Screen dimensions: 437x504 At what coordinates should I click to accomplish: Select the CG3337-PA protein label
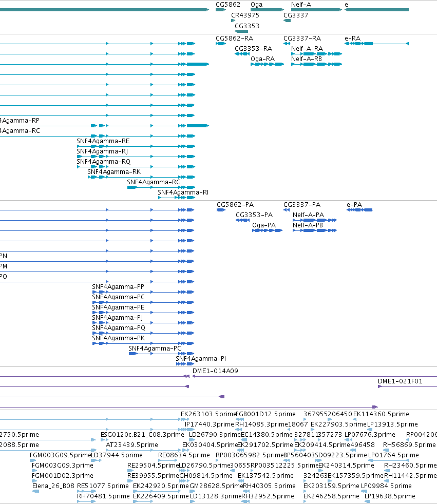pyautogui.click(x=302, y=205)
